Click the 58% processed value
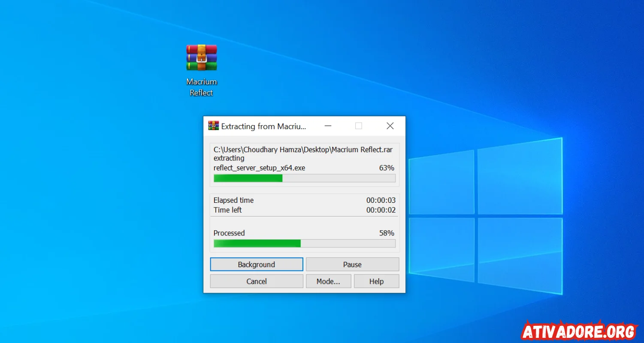Screen dimensions: 644x343 (x=387, y=233)
